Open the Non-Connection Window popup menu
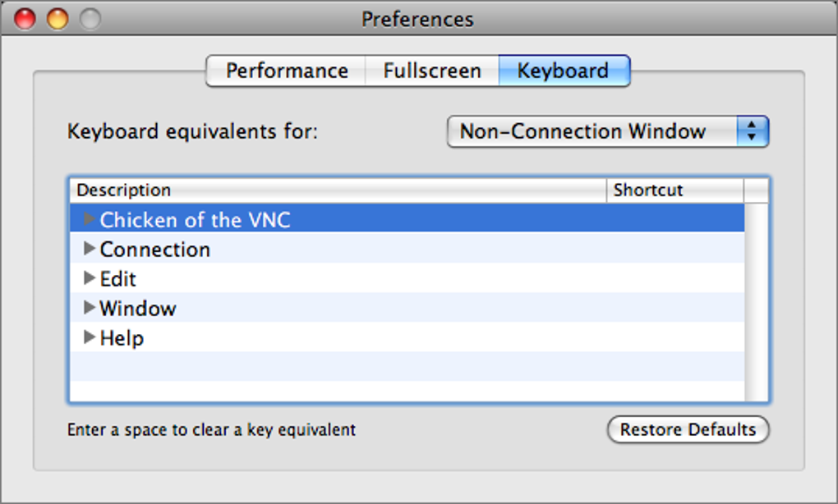 pos(607,131)
